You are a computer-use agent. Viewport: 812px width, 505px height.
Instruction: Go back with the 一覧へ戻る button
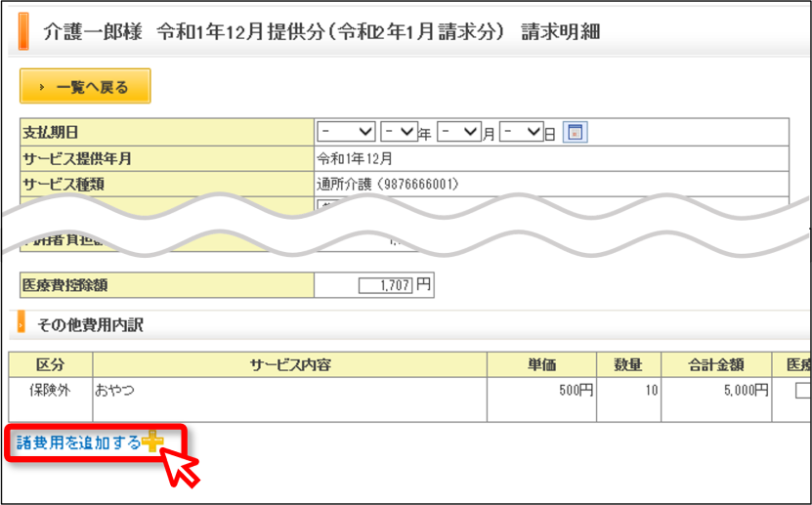click(x=85, y=86)
